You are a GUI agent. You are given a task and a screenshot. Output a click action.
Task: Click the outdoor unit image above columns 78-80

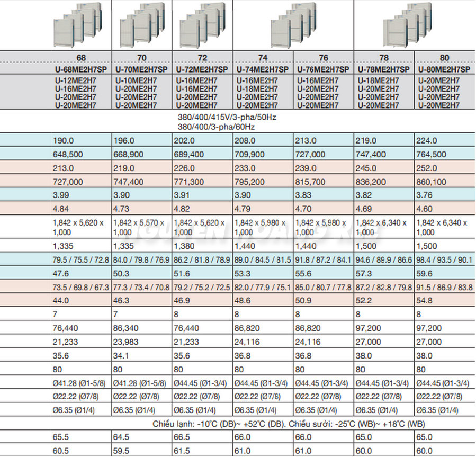coord(407,25)
